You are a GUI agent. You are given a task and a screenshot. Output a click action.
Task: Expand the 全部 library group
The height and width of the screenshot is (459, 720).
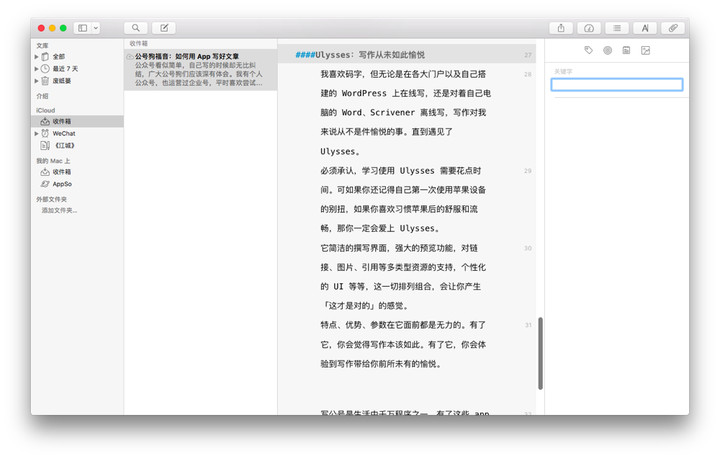click(36, 56)
